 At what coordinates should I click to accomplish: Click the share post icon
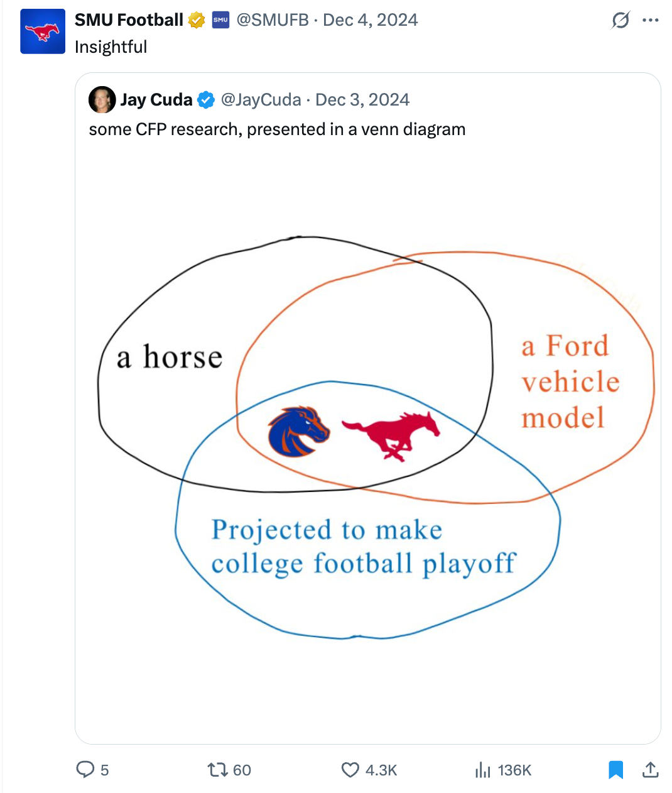(651, 770)
